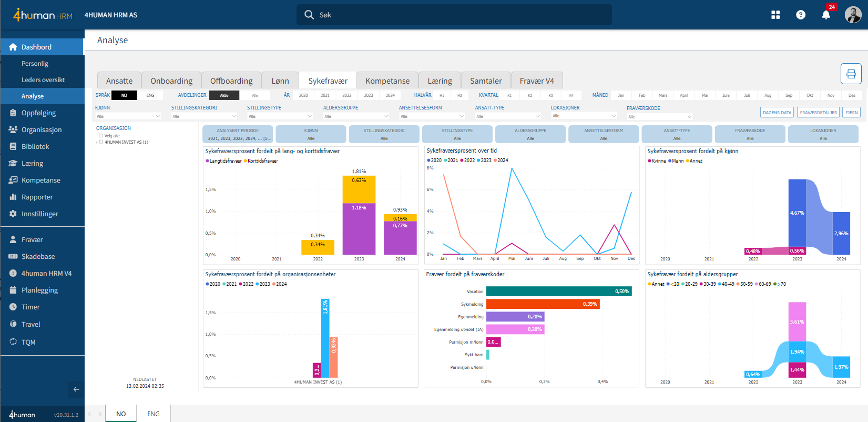Screen dimensions: 868x422
Task: Open the Onboarding tab
Action: [171, 81]
